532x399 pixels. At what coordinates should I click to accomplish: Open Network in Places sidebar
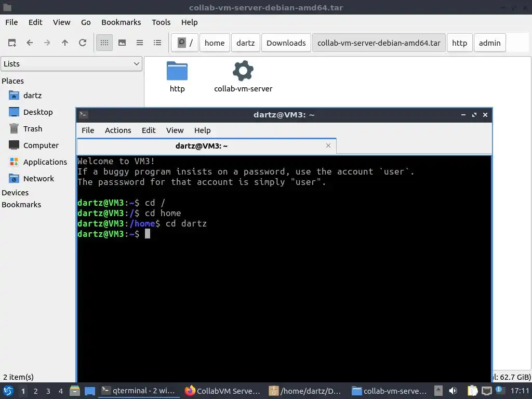(x=38, y=179)
